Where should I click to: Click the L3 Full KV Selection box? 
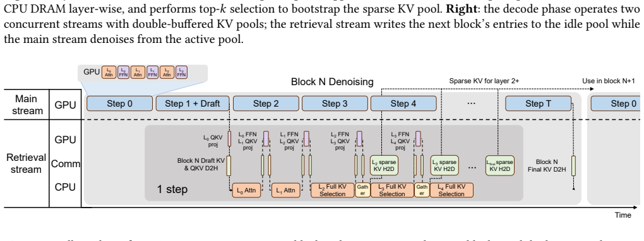tap(392, 191)
